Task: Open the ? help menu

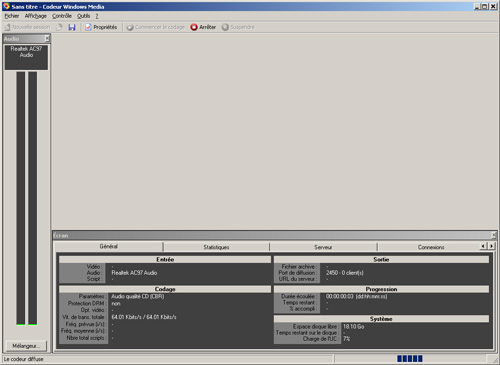Action: tap(97, 16)
